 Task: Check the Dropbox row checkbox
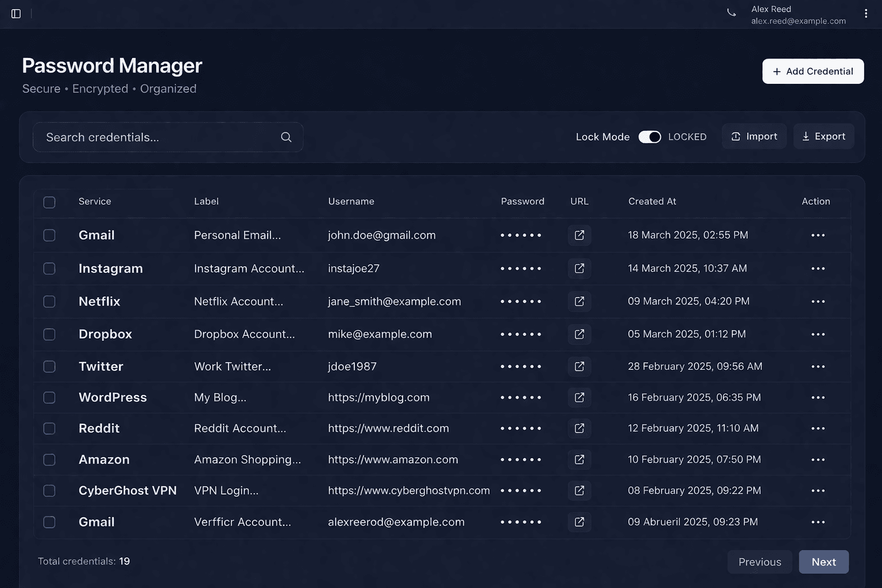49,334
